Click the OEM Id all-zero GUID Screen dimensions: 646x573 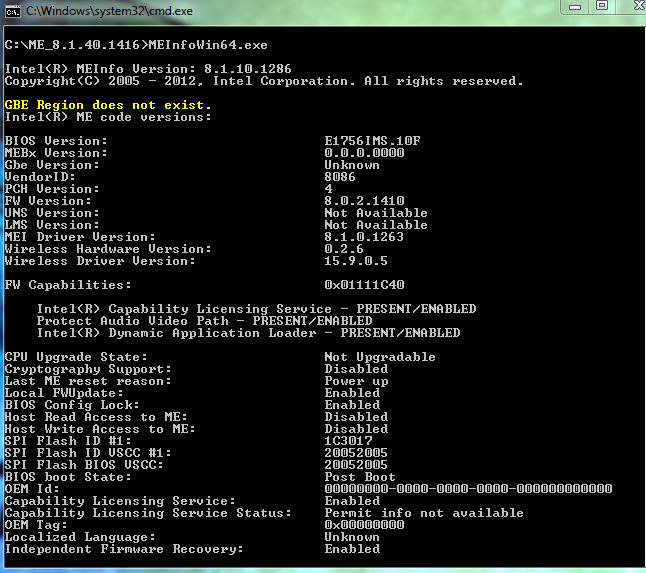point(468,489)
